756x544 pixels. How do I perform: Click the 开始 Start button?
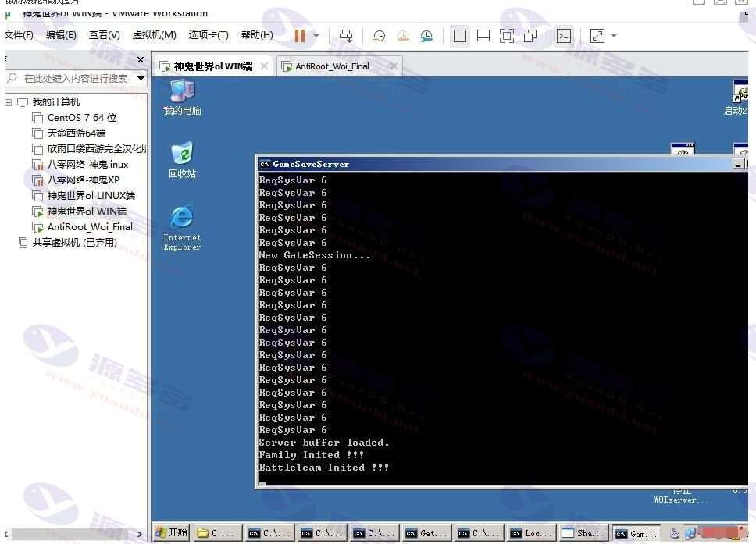171,532
